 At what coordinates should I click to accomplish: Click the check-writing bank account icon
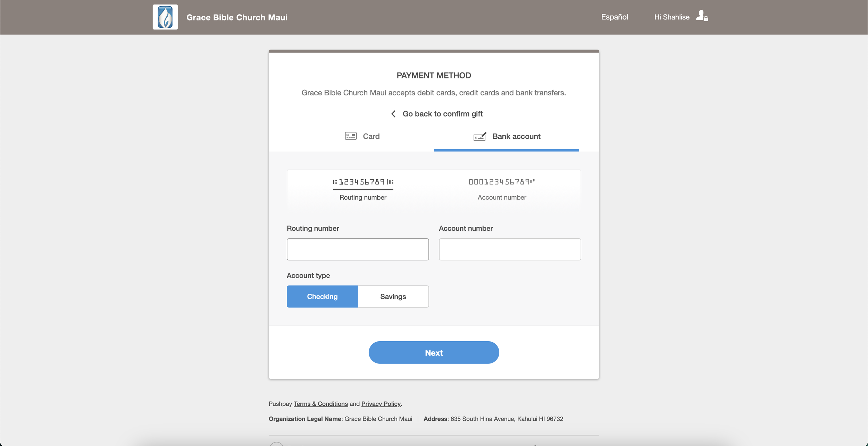[x=480, y=136]
